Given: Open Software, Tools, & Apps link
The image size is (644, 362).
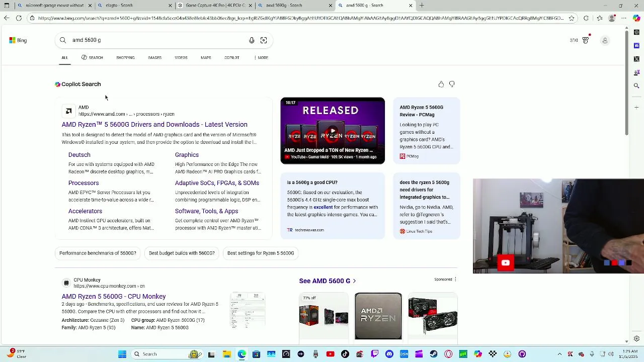Looking at the screenshot, I should point(206,211).
